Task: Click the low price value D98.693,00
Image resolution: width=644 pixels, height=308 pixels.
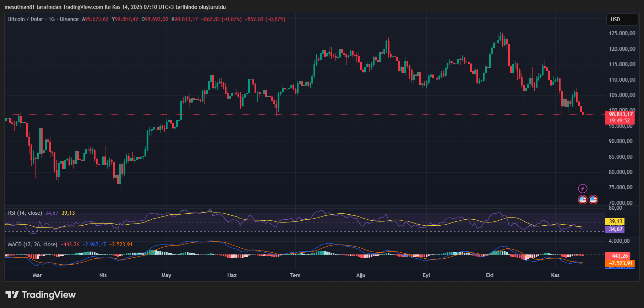Action: point(155,19)
